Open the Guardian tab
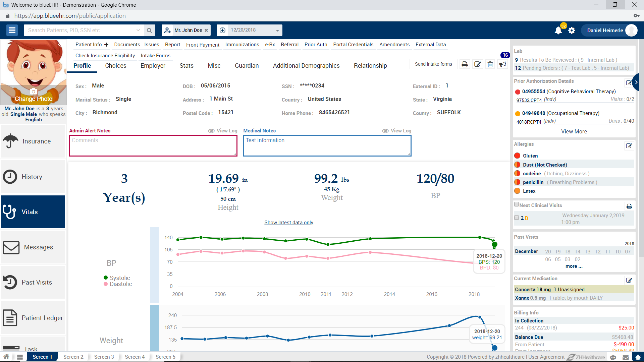The height and width of the screenshot is (362, 644). pos(247,65)
